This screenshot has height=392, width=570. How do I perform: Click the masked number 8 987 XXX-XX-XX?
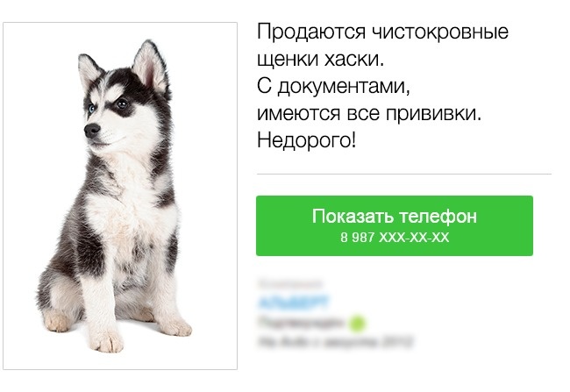(x=395, y=238)
